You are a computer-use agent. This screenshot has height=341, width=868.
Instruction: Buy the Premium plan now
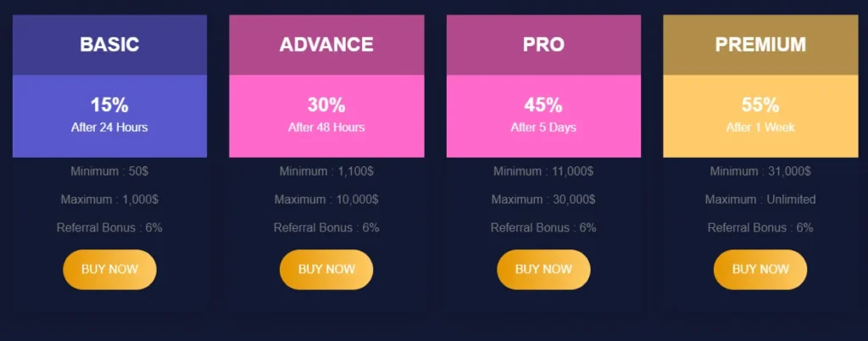click(x=760, y=270)
